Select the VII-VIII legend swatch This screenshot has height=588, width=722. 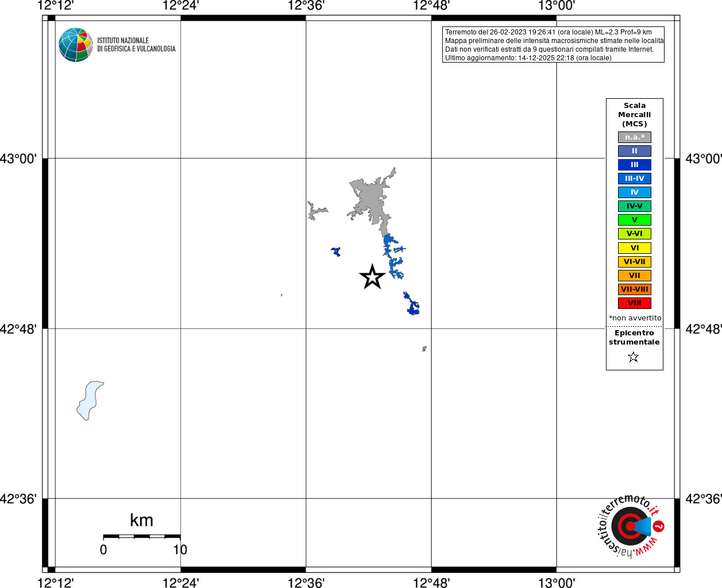[635, 289]
